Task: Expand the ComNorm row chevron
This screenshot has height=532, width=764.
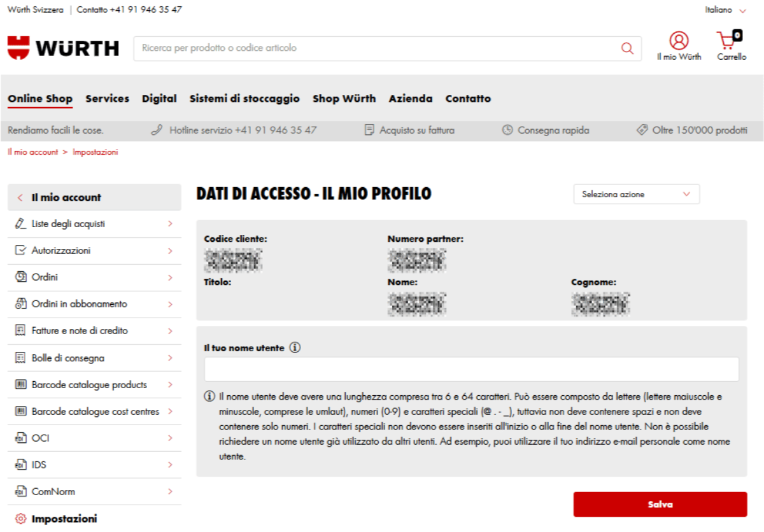Action: pyautogui.click(x=170, y=492)
